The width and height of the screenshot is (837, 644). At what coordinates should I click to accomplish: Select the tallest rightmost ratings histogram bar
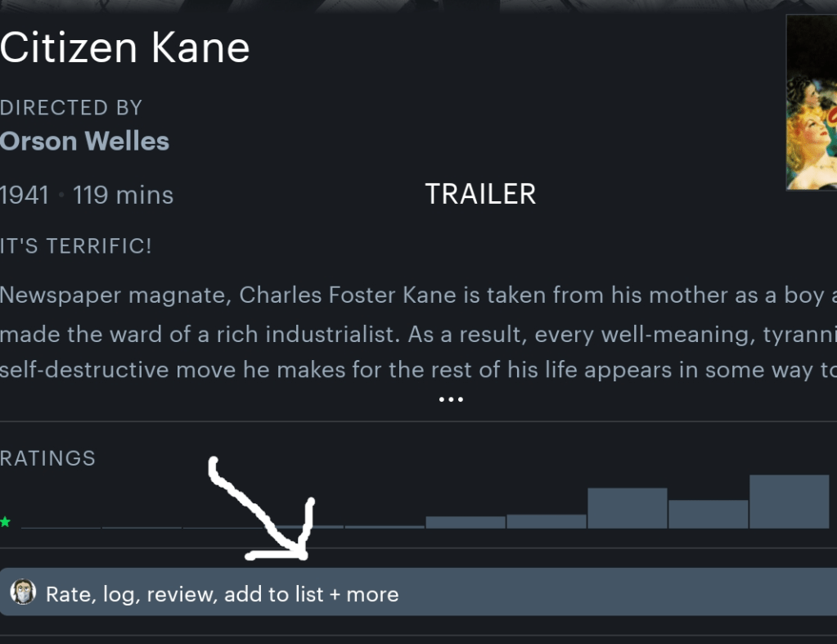click(789, 501)
